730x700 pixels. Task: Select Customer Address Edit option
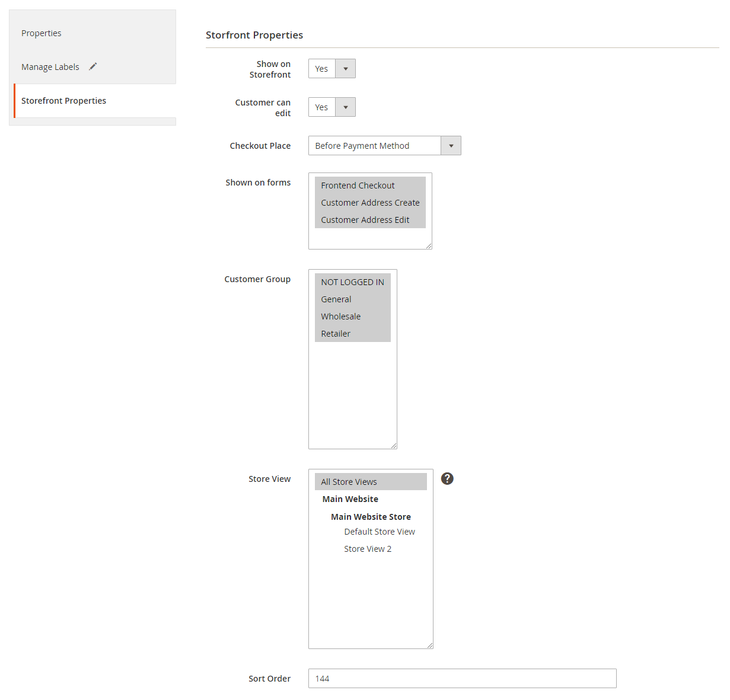click(370, 220)
